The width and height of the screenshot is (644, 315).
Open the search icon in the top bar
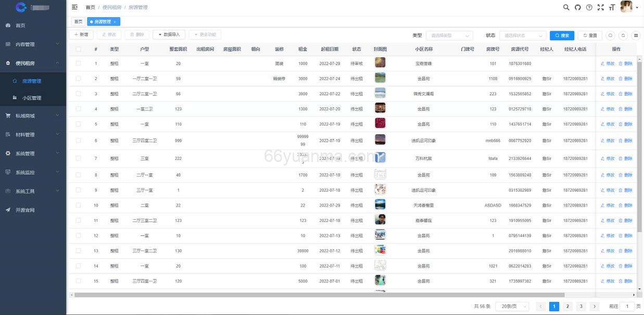tap(567, 7)
